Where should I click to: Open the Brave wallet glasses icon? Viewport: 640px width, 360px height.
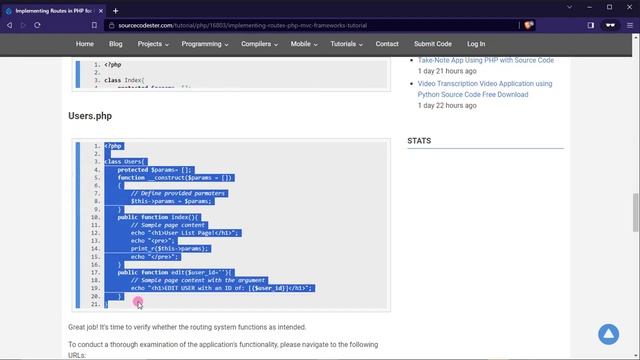coord(610,25)
